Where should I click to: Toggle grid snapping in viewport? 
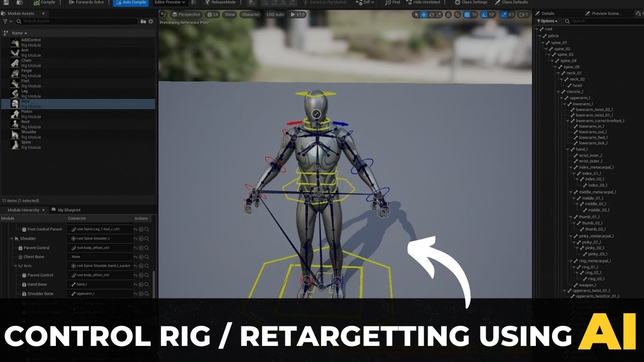click(x=466, y=15)
